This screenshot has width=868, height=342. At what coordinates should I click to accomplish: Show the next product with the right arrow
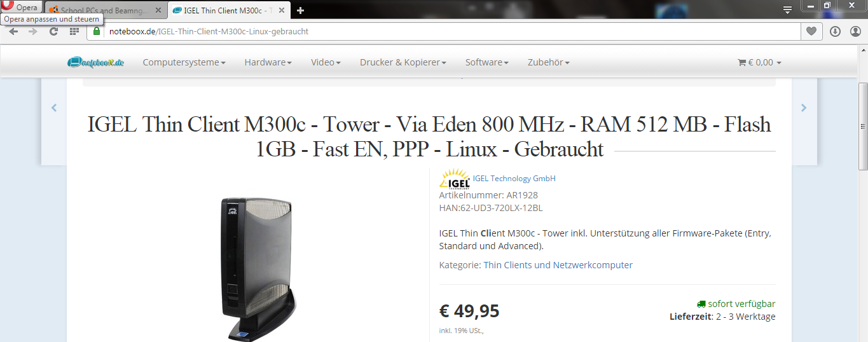click(804, 108)
